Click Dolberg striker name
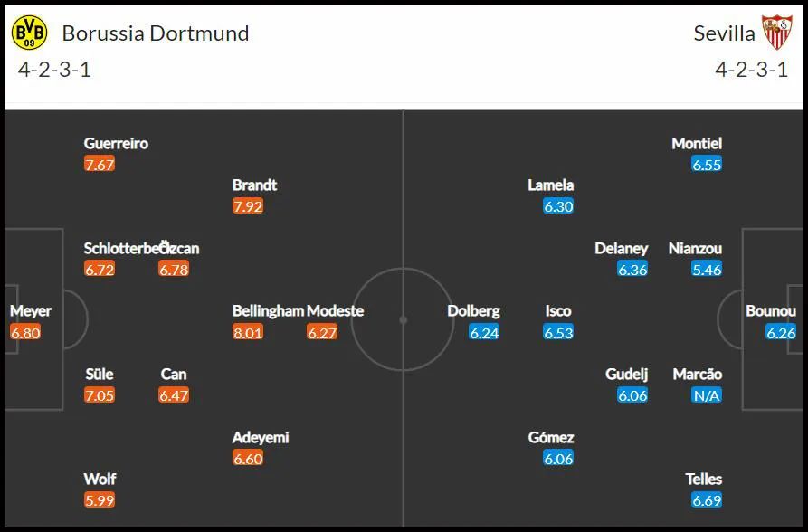This screenshot has width=808, height=532. click(473, 311)
